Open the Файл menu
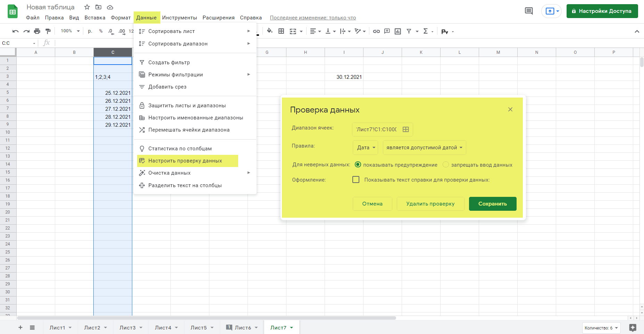 [33, 18]
